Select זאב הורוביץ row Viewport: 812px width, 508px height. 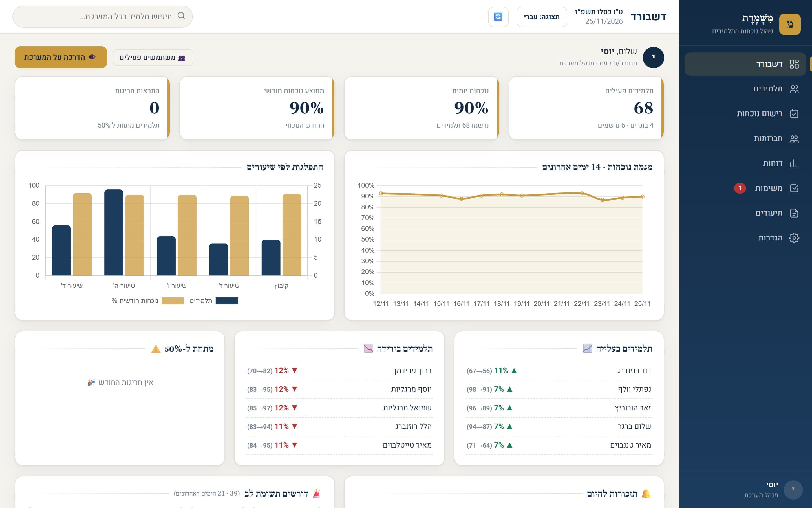coord(559,408)
